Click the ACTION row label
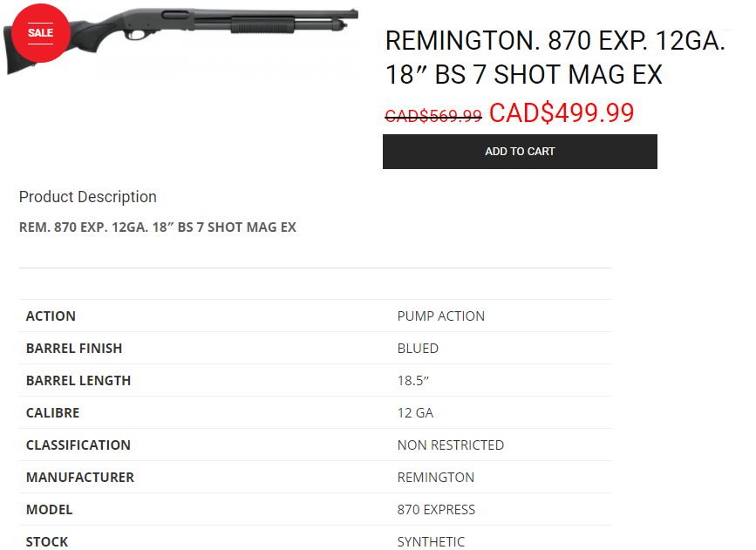The image size is (756, 550). (x=51, y=316)
